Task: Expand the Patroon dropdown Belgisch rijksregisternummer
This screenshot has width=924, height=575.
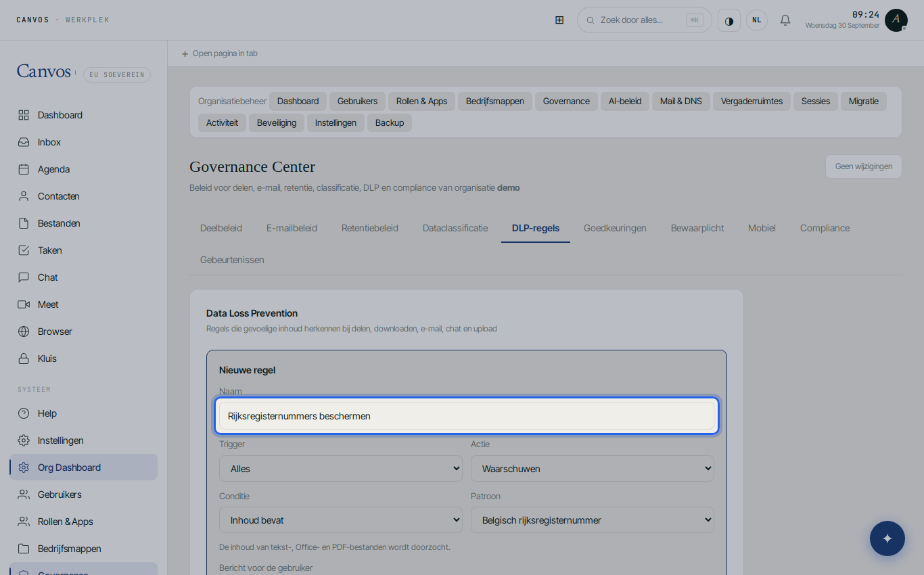Action: [593, 520]
